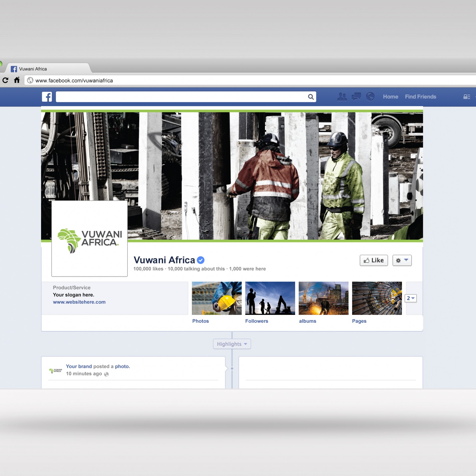
Task: Click the Your slogan here. text
Action: 74,295
